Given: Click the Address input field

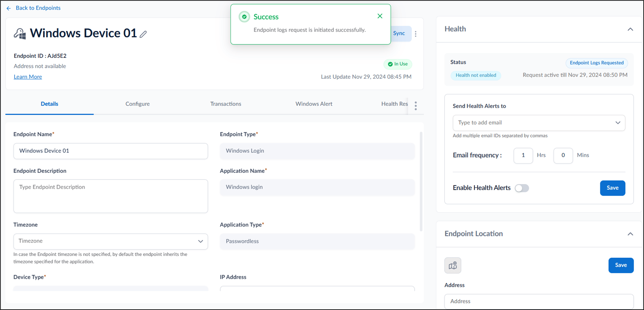Looking at the screenshot, I should click(539, 301).
